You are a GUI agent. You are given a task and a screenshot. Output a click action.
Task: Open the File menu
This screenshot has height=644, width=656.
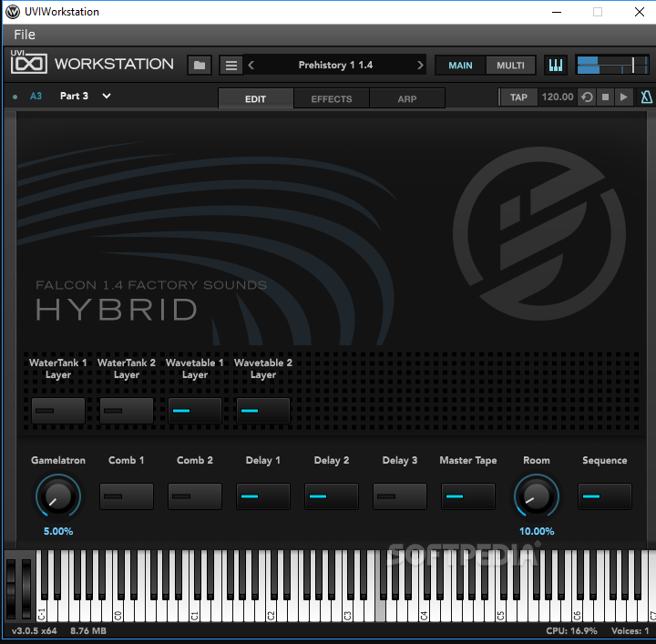point(25,35)
